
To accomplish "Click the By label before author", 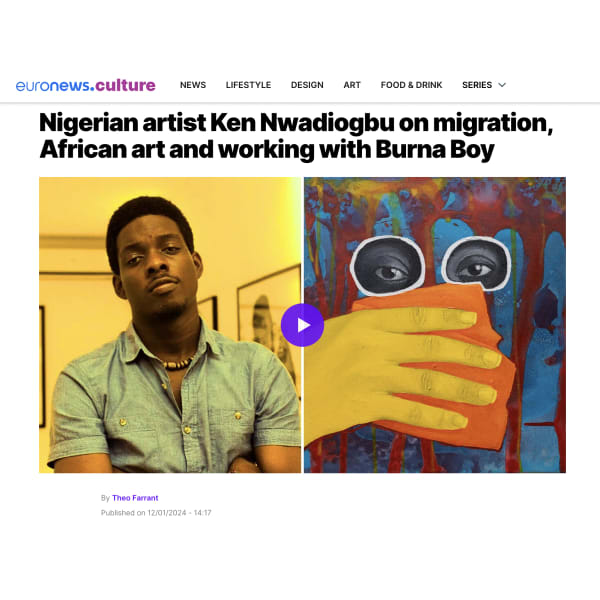I will pyautogui.click(x=105, y=498).
